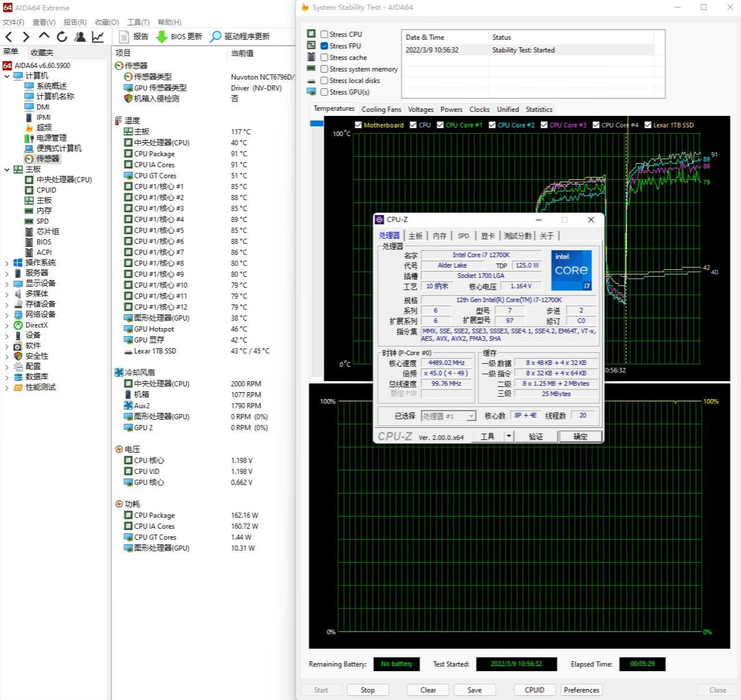Click the Up arrow toolbar icon
741x700 pixels.
44,36
